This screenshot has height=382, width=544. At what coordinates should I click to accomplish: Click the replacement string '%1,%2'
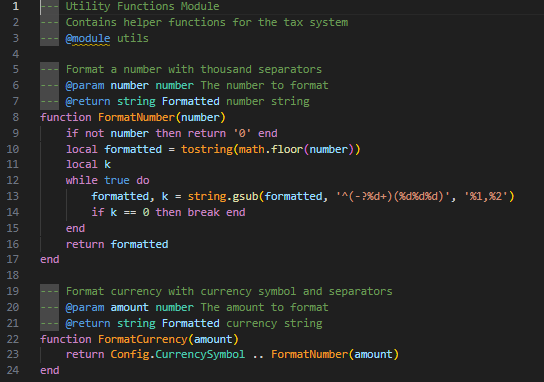(x=486, y=196)
